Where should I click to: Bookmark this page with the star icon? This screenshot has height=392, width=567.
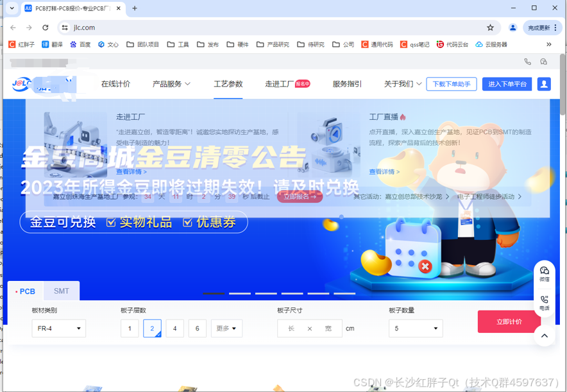(490, 28)
